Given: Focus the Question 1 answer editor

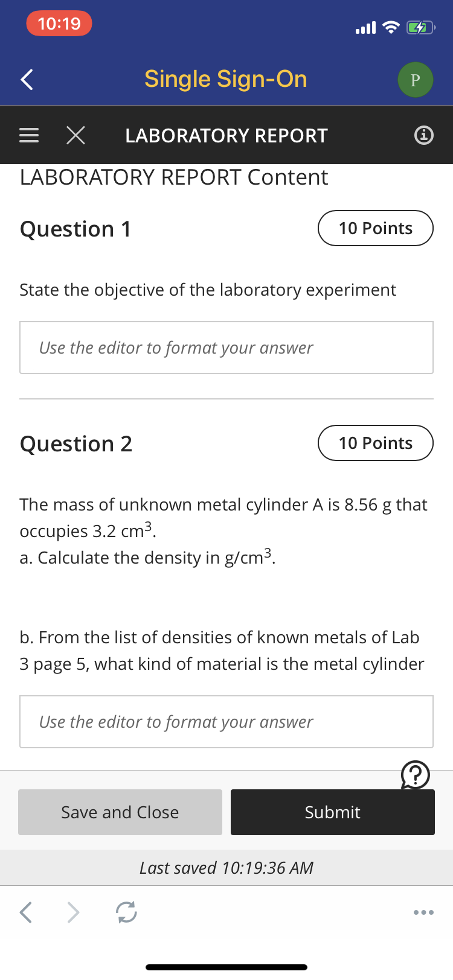Looking at the screenshot, I should [226, 348].
